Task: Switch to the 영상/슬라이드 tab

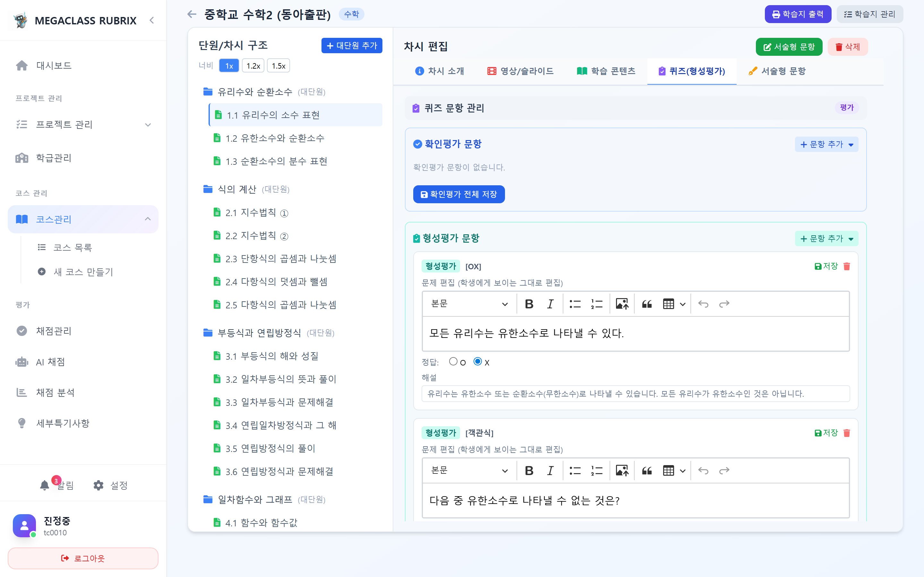Action: pyautogui.click(x=520, y=71)
